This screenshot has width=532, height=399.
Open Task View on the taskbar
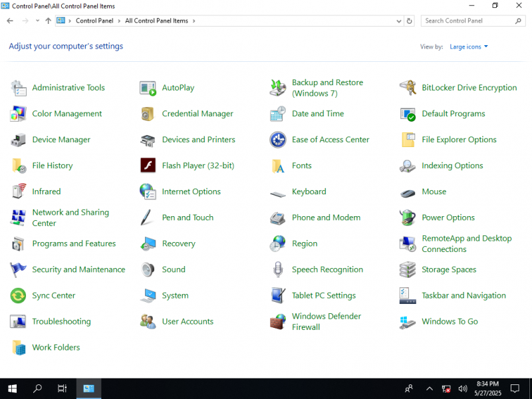click(x=62, y=389)
